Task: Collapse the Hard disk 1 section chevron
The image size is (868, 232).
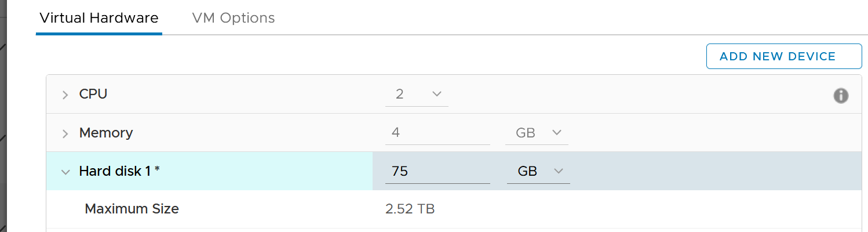Action: (x=65, y=172)
